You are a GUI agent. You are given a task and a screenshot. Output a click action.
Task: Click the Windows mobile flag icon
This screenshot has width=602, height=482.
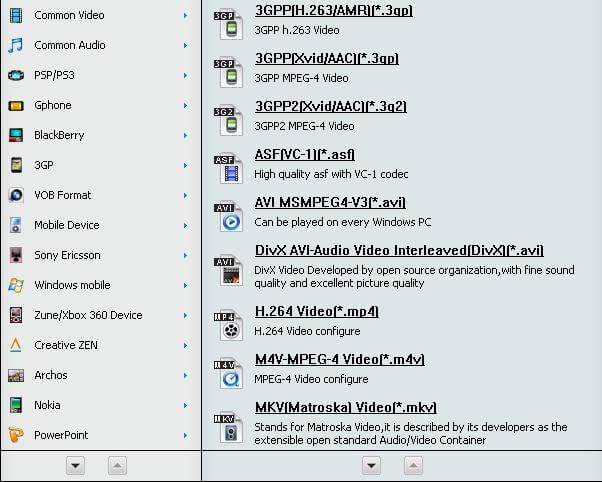16,285
